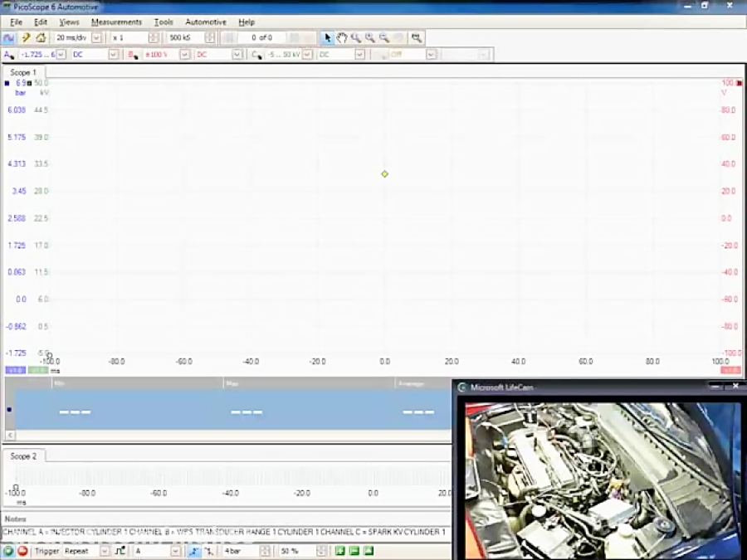Click the auto-setup lightning bolt icon

25,37
